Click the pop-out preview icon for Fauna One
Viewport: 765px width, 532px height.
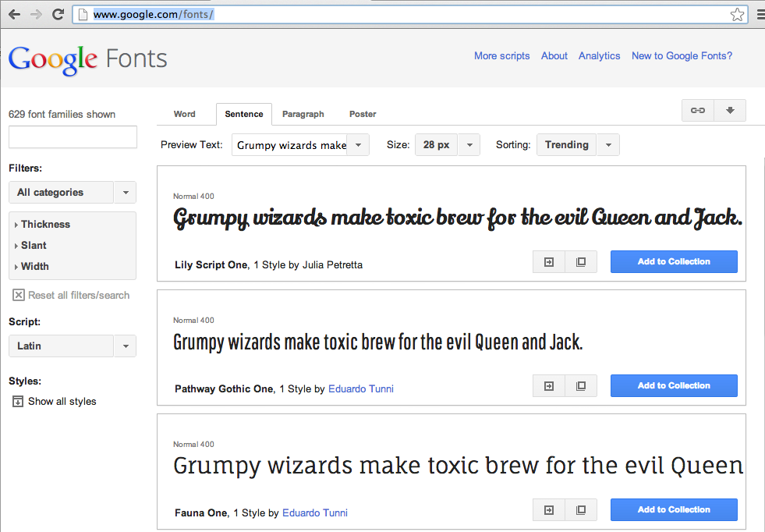[x=580, y=509]
